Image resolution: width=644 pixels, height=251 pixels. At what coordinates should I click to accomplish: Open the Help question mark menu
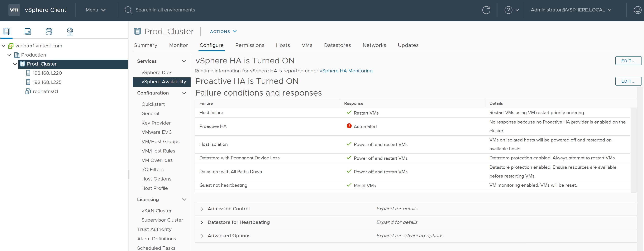(x=512, y=10)
